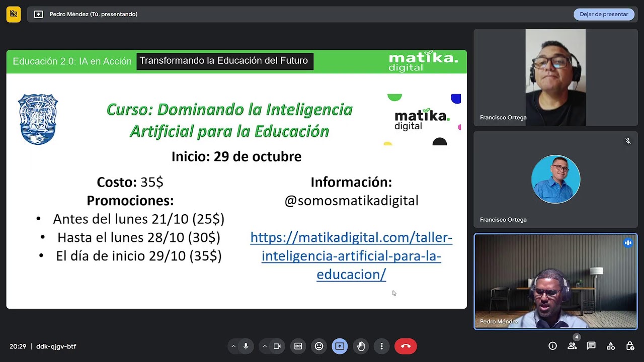Click the matika digital logo in green header

click(x=423, y=61)
